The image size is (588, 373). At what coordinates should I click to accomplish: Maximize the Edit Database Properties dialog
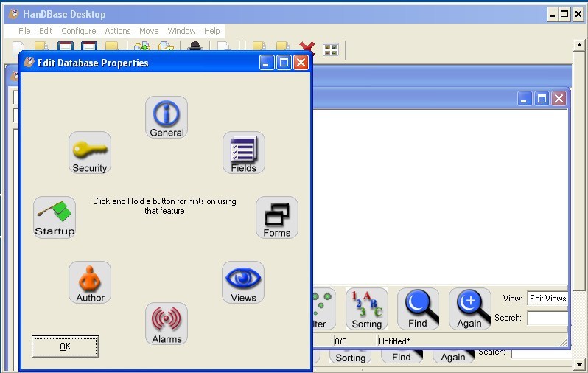[284, 63]
